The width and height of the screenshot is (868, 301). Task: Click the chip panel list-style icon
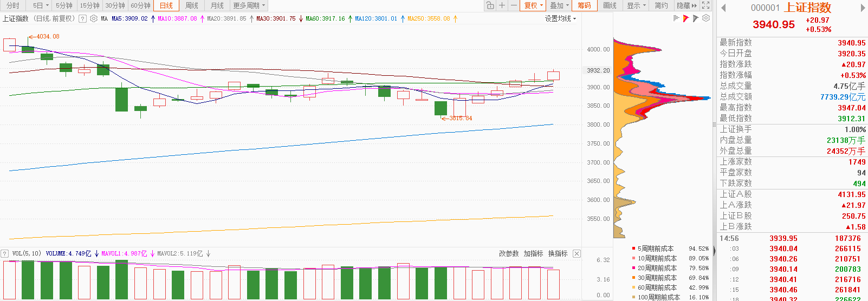click(x=676, y=18)
